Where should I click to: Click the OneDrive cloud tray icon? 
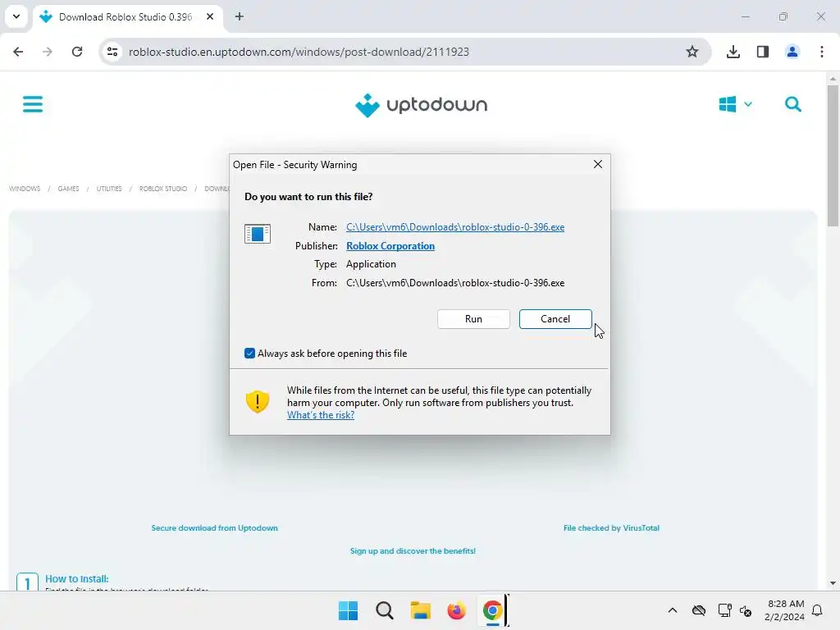click(699, 610)
